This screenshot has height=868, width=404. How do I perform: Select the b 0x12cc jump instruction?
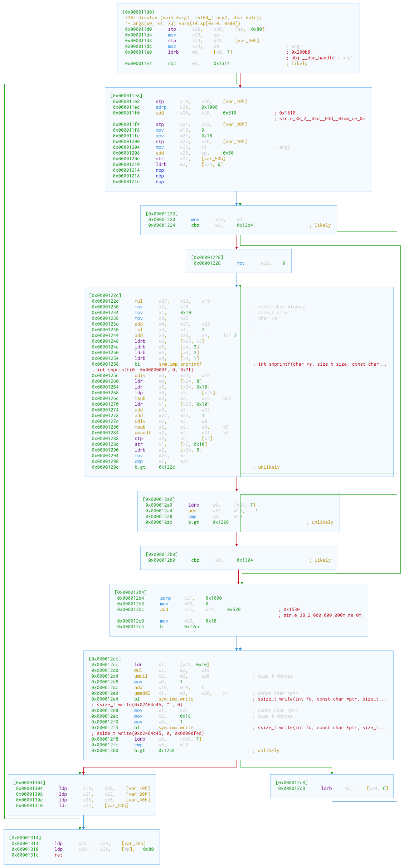(159, 626)
